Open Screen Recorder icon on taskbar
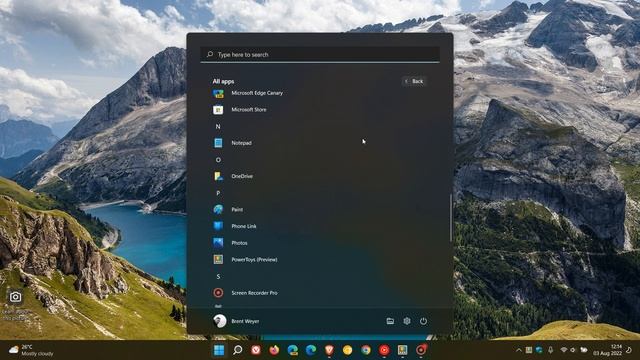This screenshot has height=360, width=640. click(x=421, y=350)
